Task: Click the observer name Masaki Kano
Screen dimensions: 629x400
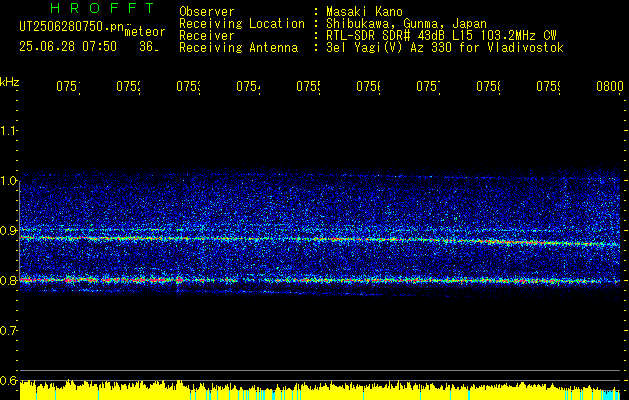Action: pyautogui.click(x=364, y=11)
